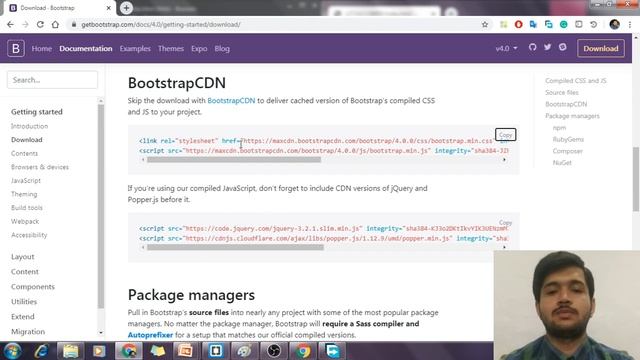640x360 pixels.
Task: Go to Home in navbar
Action: coord(42,49)
